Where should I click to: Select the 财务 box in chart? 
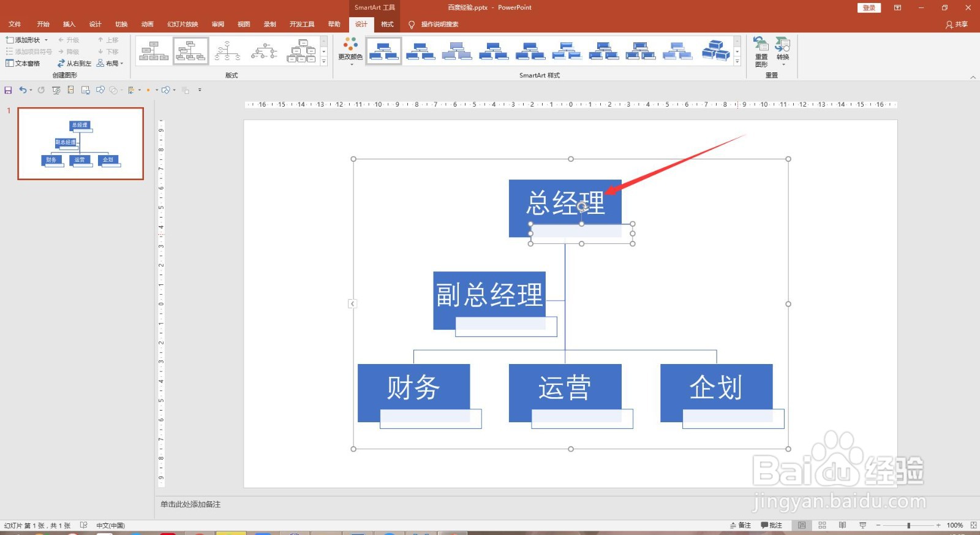413,392
